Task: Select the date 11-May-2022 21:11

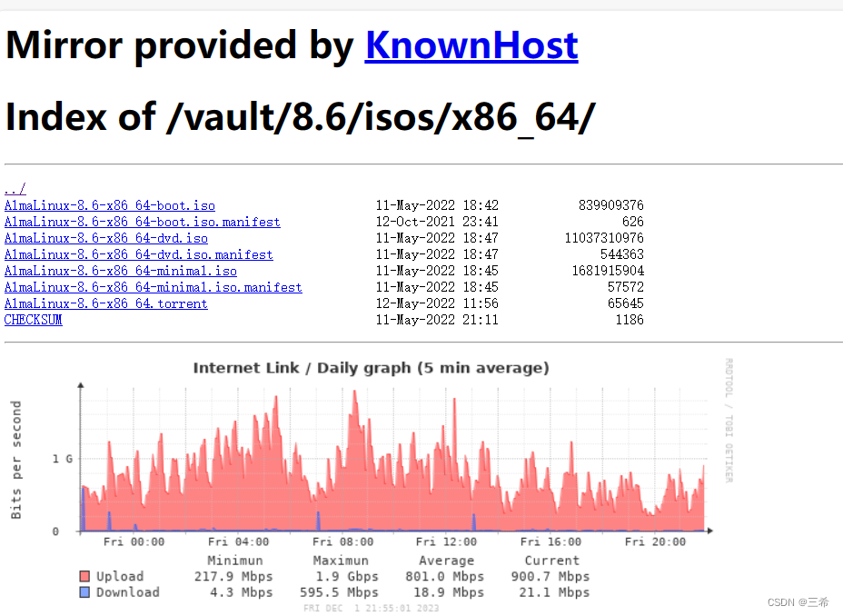Action: coord(437,320)
